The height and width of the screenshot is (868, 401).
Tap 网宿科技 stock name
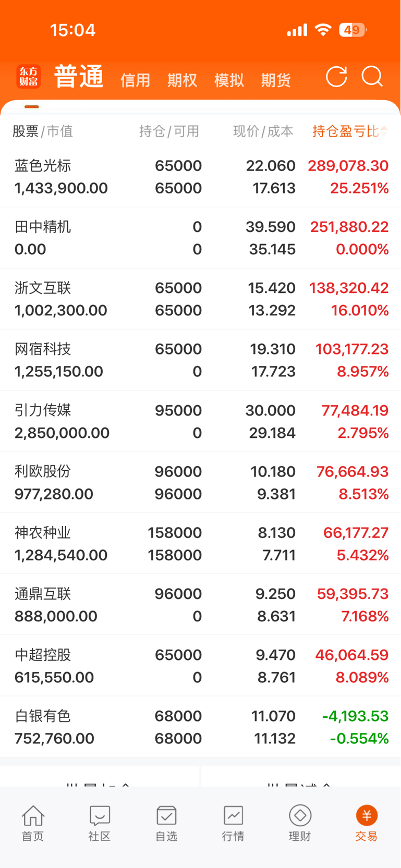click(x=43, y=349)
